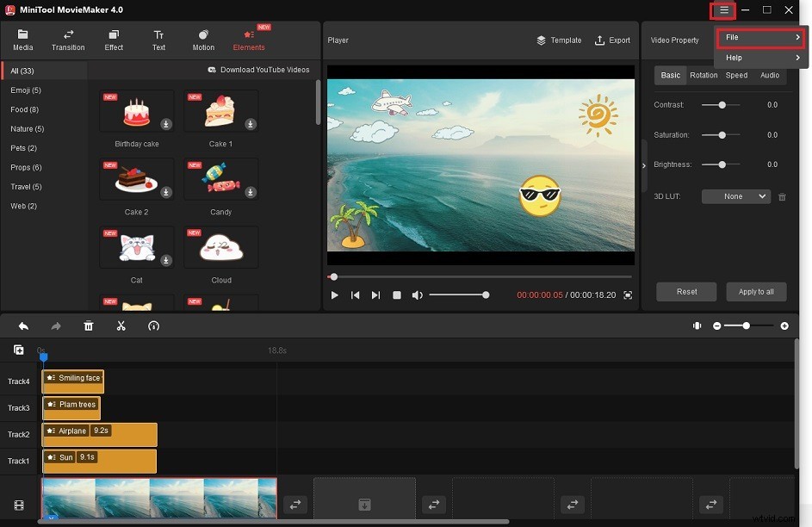The height and width of the screenshot is (527, 812).
Task: Open the Export dialog
Action: 612,40
